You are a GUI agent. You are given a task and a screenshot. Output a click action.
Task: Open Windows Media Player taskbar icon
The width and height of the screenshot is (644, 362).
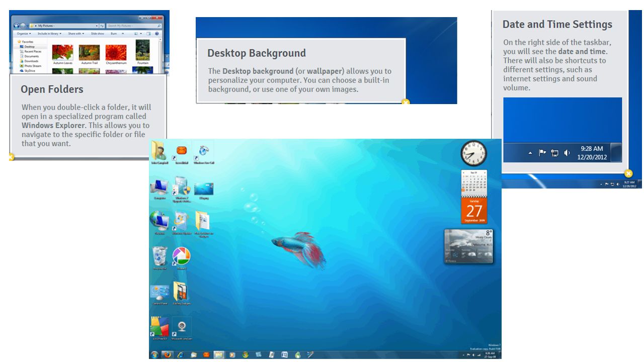232,354
